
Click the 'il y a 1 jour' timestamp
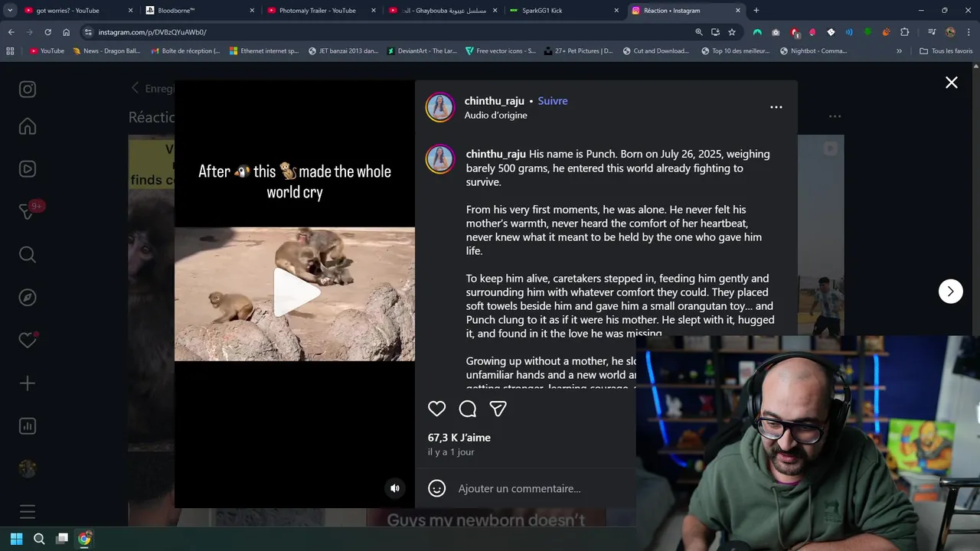[x=450, y=452]
